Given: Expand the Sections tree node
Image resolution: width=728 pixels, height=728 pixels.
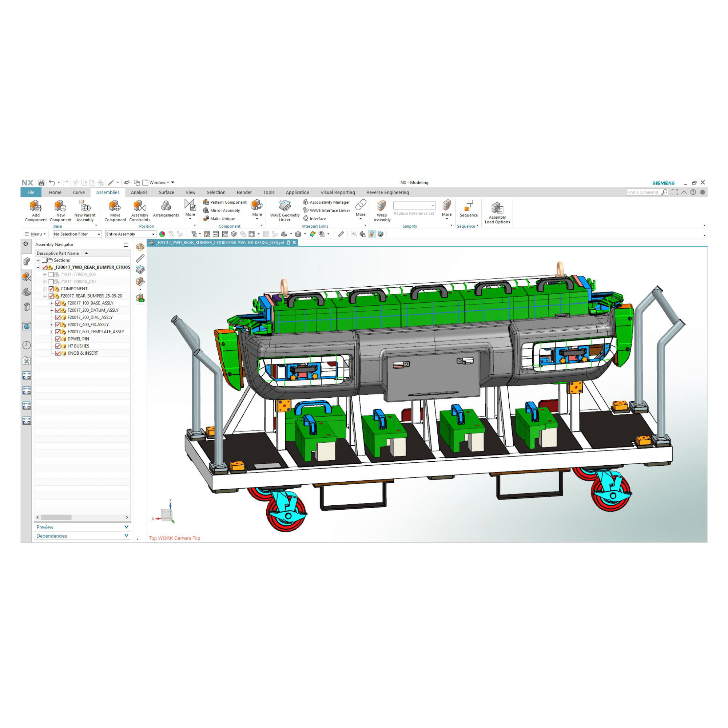Looking at the screenshot, I should (x=38, y=260).
